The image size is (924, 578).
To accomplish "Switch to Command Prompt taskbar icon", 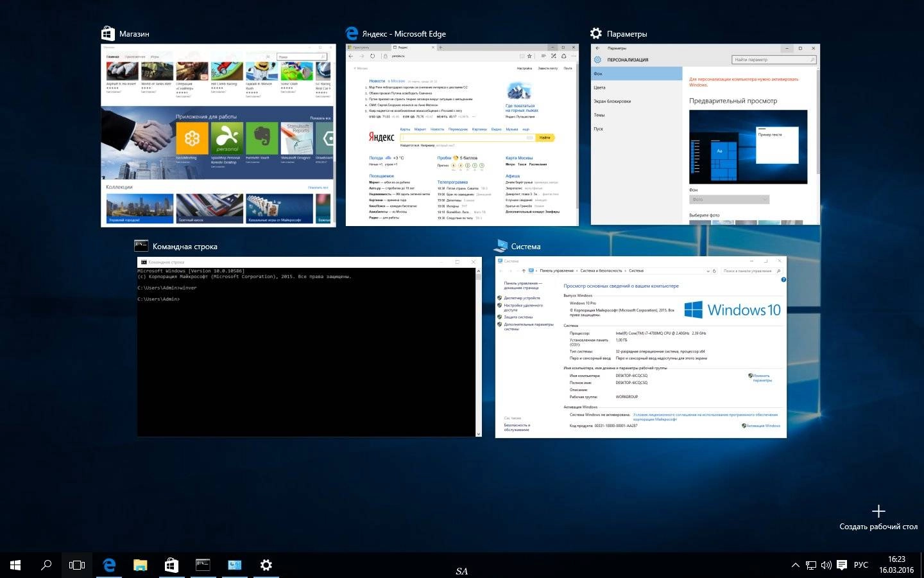I will tap(203, 565).
